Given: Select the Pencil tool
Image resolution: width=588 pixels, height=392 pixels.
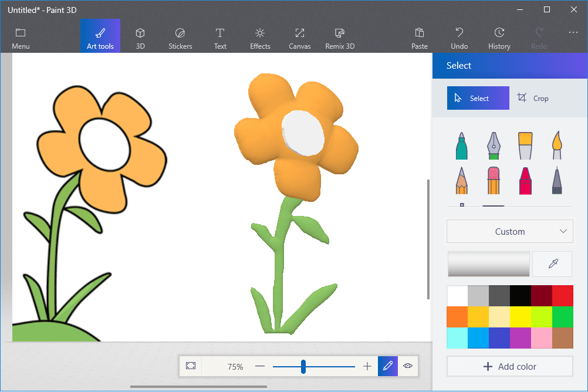Looking at the screenshot, I should pyautogui.click(x=462, y=180).
